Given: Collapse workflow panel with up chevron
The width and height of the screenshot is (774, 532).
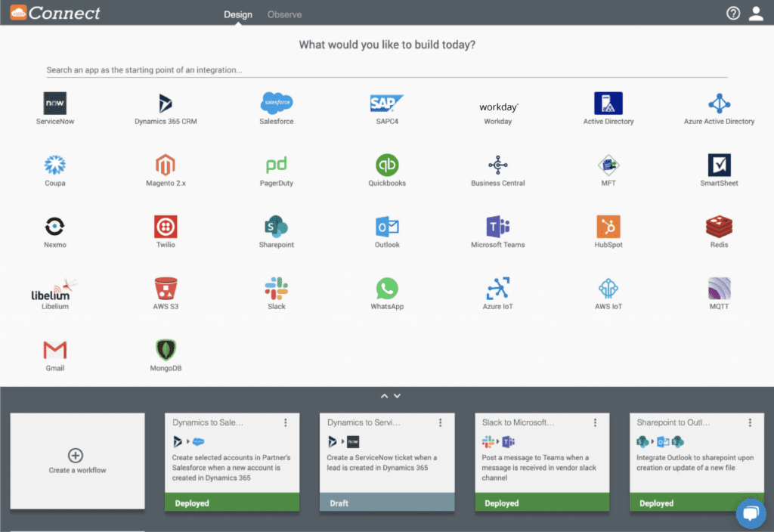Looking at the screenshot, I should point(384,396).
